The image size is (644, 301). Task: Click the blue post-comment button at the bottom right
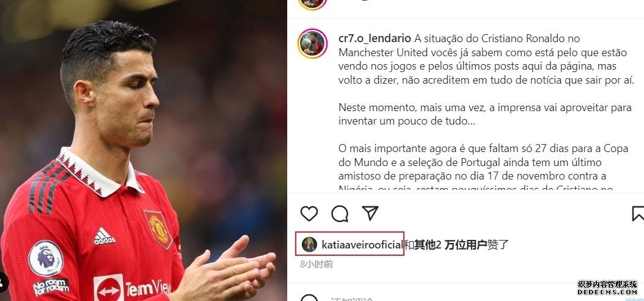pyautogui.click(x=634, y=299)
